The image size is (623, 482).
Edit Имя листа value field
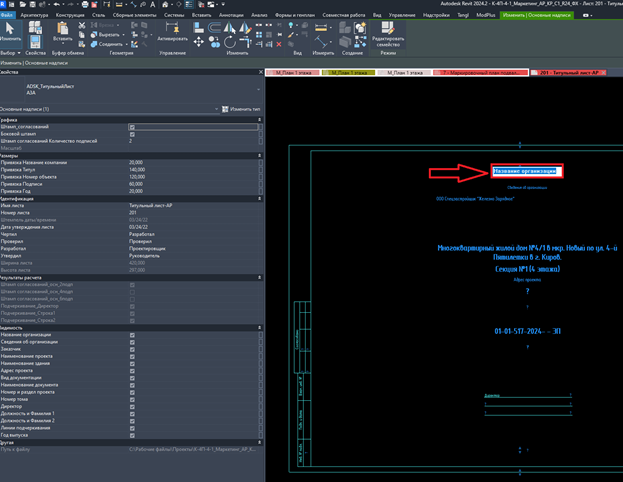point(194,205)
